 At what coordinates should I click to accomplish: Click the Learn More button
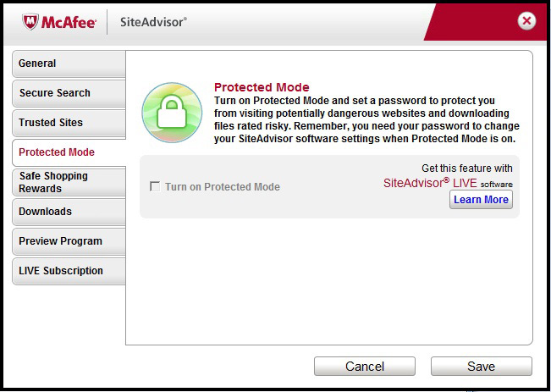(x=481, y=199)
